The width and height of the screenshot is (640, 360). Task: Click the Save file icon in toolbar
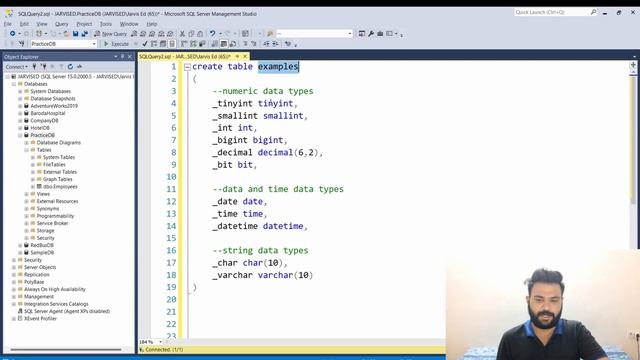[76, 34]
